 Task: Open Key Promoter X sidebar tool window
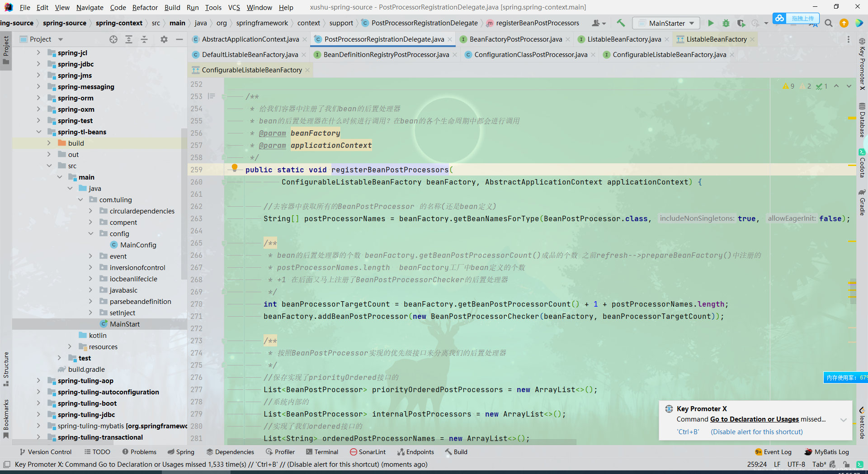coord(862,64)
